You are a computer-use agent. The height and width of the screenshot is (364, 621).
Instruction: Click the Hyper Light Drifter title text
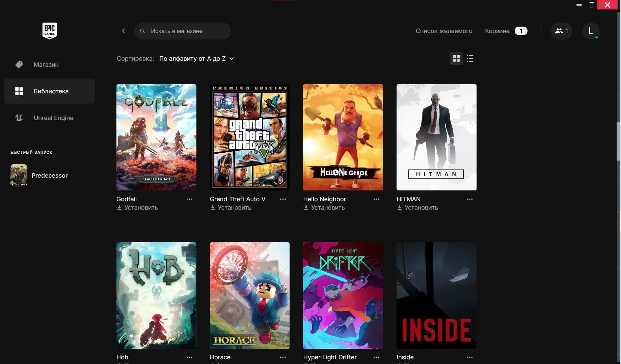pos(330,357)
